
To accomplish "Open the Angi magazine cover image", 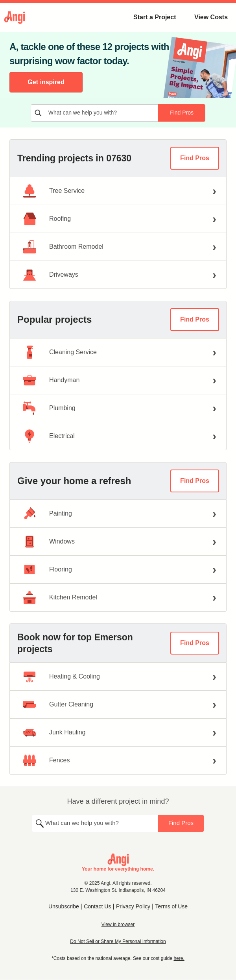I will (x=200, y=68).
